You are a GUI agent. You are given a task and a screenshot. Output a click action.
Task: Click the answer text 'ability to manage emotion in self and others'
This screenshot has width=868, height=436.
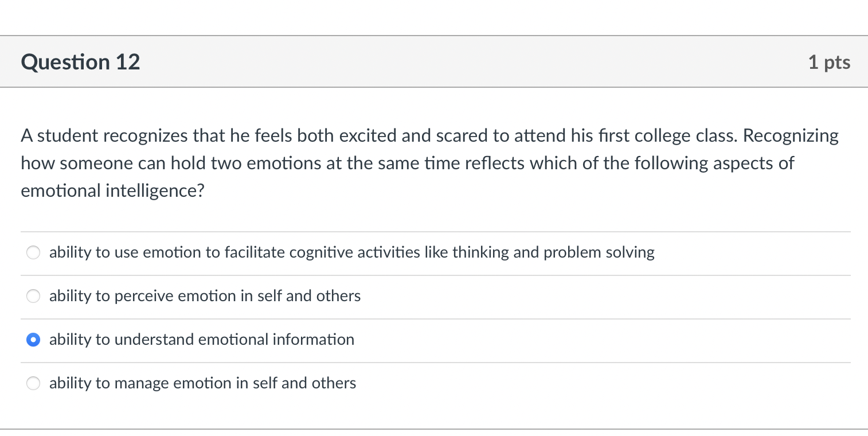(x=202, y=383)
